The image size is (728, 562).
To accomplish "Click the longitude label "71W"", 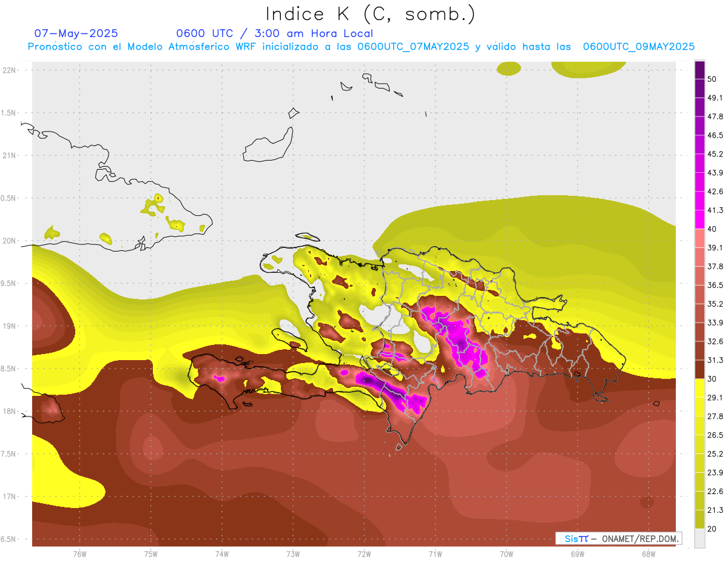I will (x=435, y=554).
